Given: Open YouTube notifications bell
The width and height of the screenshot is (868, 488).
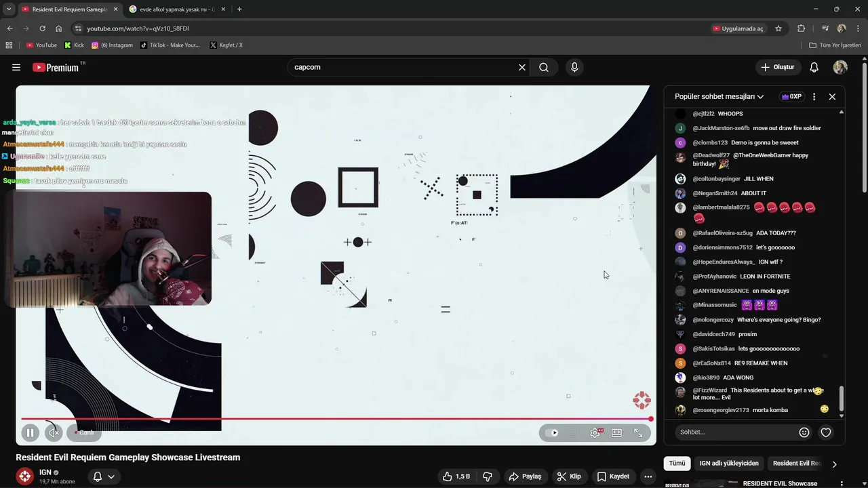Looking at the screenshot, I should (x=814, y=67).
